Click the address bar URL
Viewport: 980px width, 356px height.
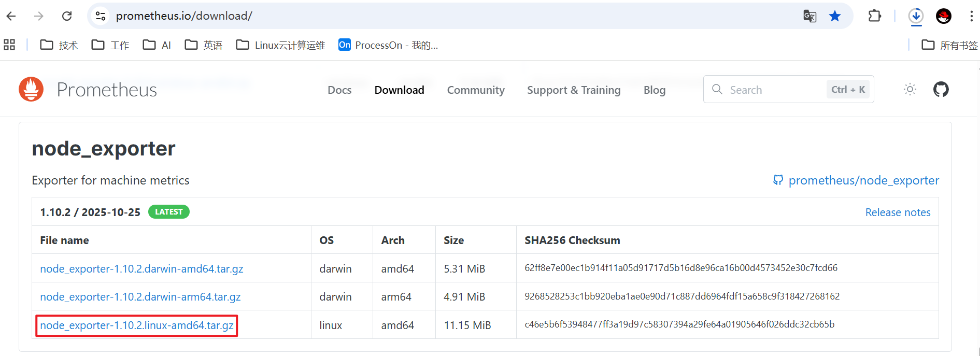184,16
